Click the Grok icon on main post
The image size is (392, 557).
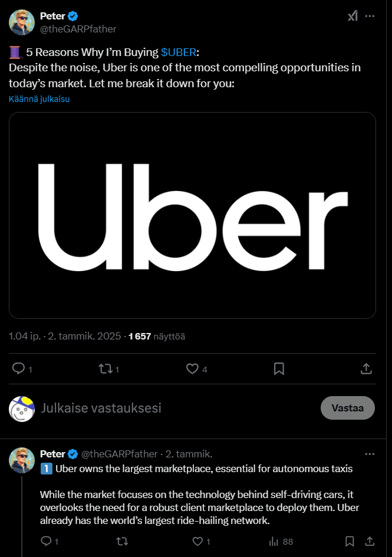click(x=353, y=17)
